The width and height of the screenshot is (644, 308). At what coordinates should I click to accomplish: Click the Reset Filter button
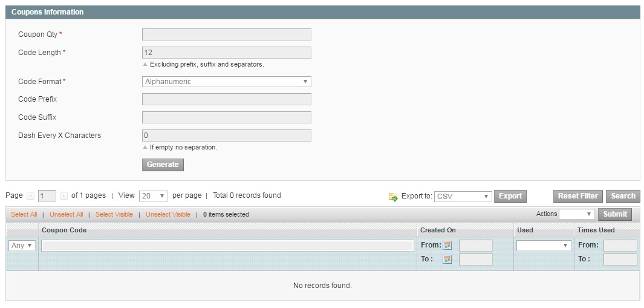click(577, 196)
